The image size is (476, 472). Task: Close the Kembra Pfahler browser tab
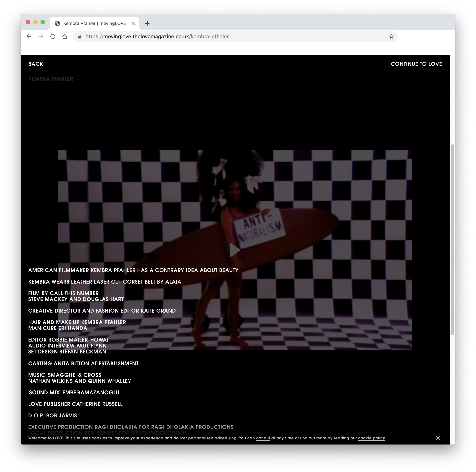pos(133,23)
